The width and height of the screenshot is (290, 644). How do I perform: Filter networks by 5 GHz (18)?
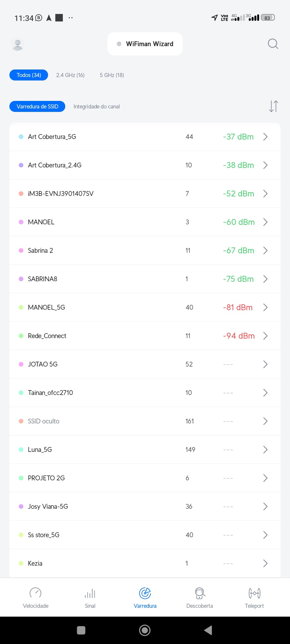(112, 75)
